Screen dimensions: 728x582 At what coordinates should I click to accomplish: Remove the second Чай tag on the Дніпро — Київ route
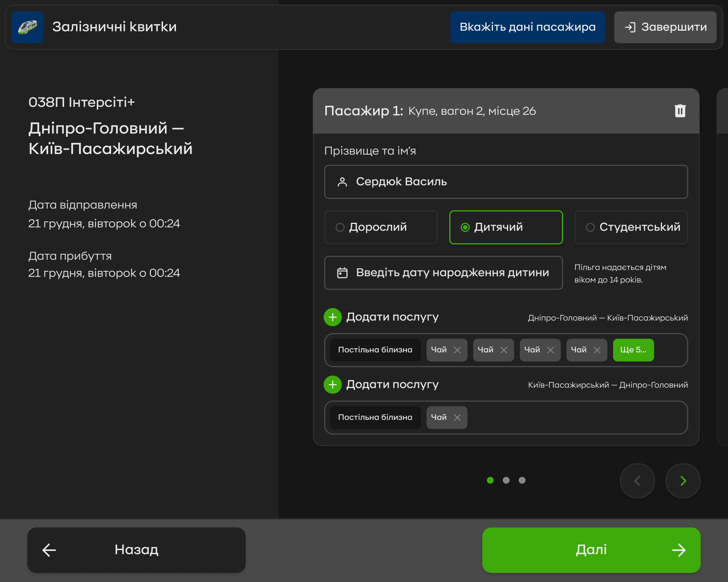[x=504, y=350]
